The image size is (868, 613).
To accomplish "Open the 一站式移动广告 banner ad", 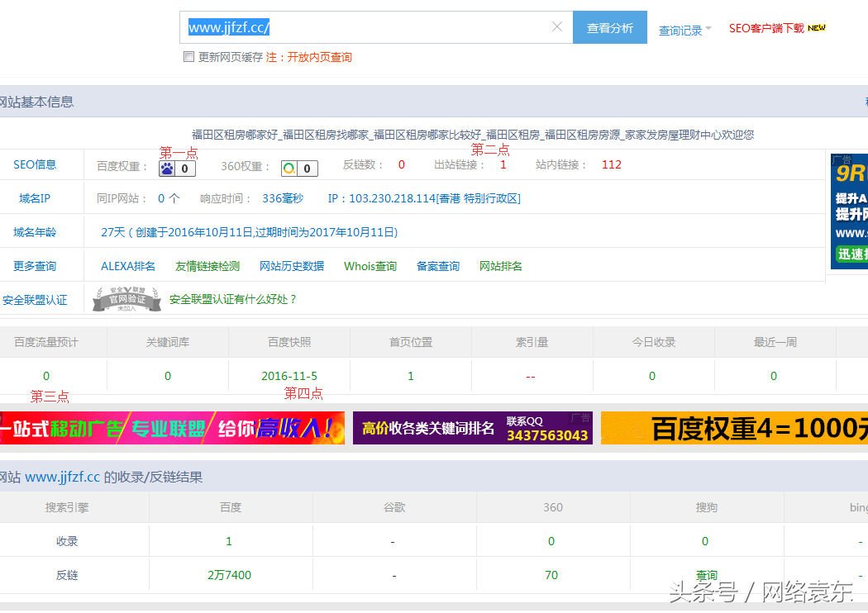I will point(172,428).
